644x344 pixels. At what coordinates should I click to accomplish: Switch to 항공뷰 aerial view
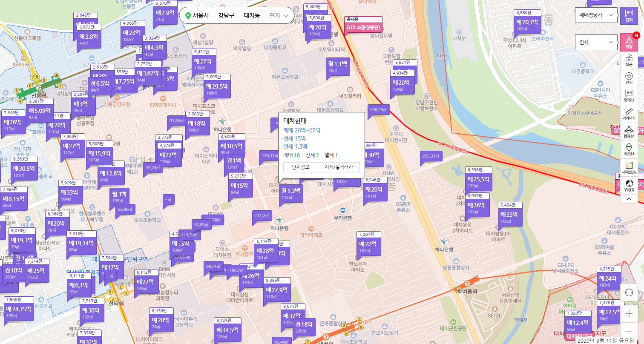tap(629, 132)
